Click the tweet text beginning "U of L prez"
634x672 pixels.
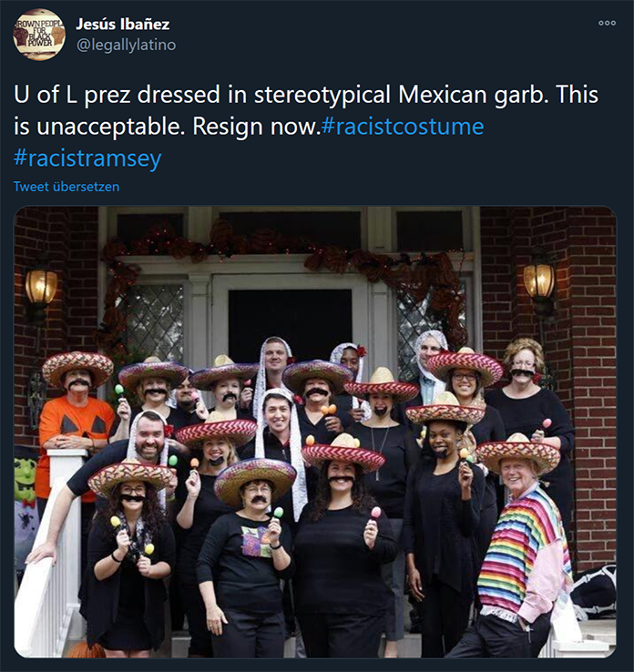(306, 126)
